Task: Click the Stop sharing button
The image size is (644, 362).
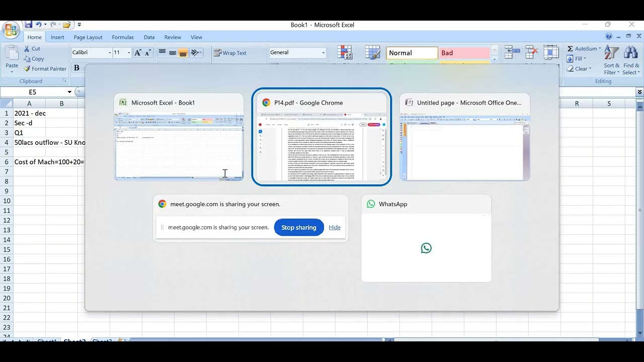Action: (299, 227)
